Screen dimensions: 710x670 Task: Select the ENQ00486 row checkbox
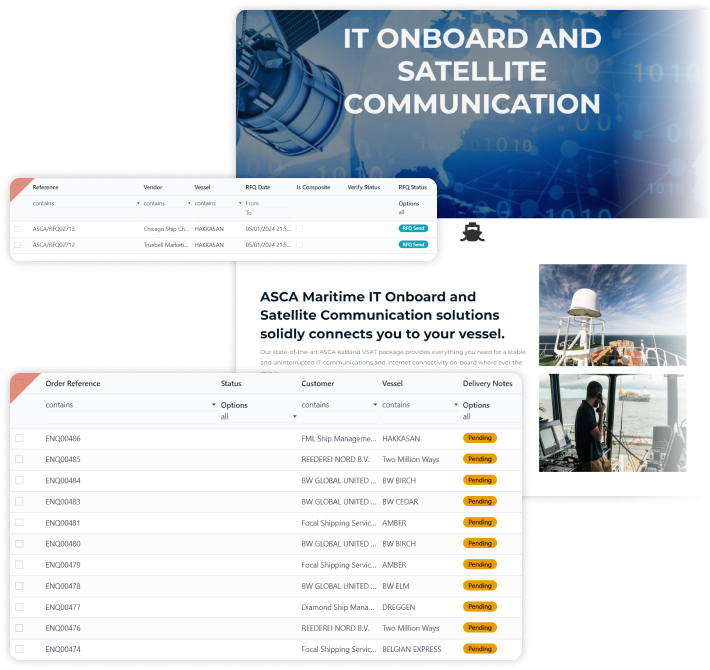pyautogui.click(x=19, y=438)
